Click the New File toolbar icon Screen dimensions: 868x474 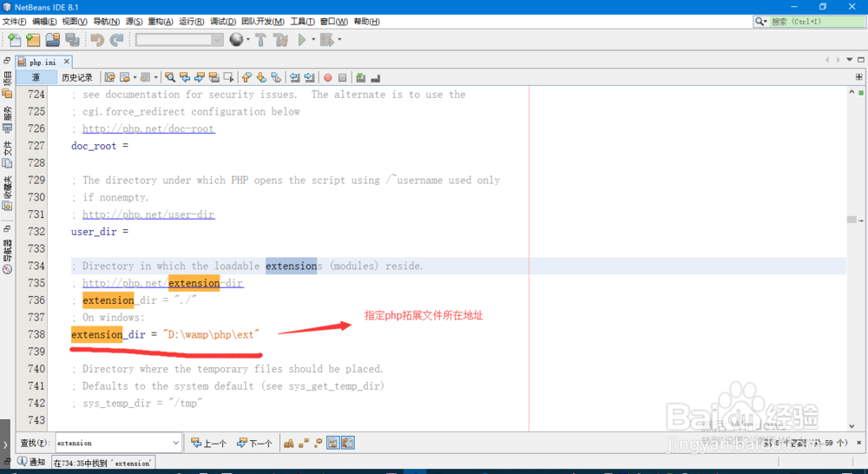tap(14, 40)
